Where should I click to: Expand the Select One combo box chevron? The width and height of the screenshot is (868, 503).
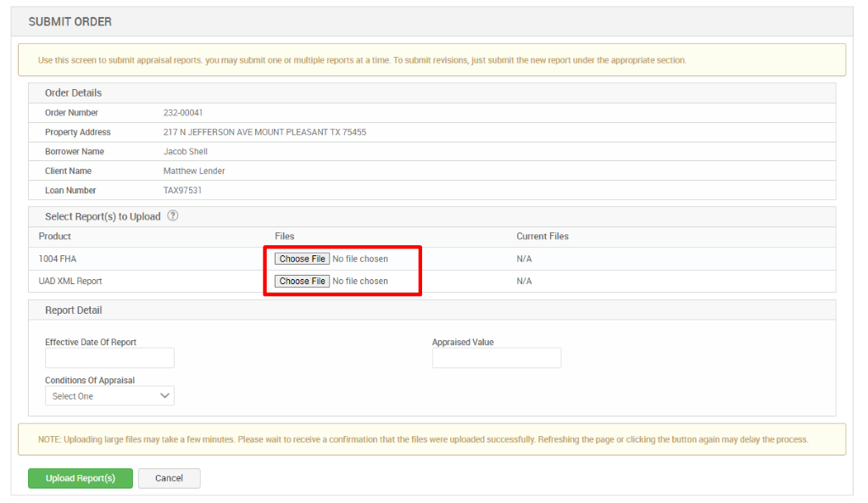point(166,395)
